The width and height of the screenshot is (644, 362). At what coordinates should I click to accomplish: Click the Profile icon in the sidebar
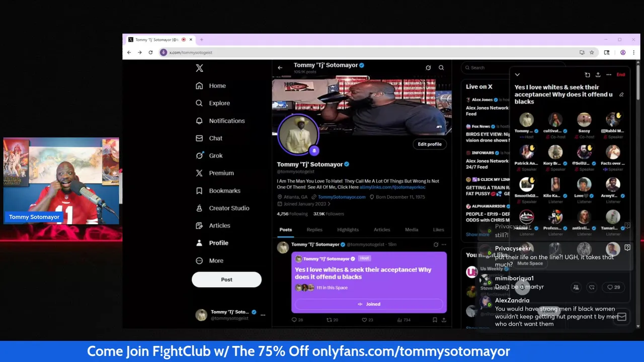coord(199,243)
